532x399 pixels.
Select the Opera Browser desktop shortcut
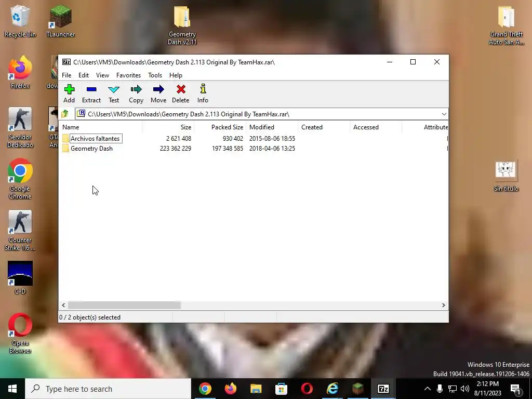(x=20, y=333)
